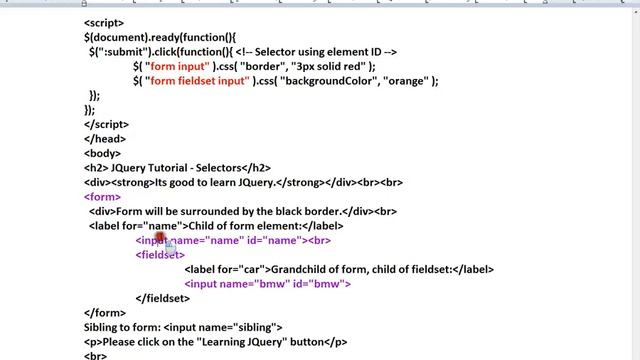Click 'Its good to learn JQuery.' line

click(x=243, y=182)
